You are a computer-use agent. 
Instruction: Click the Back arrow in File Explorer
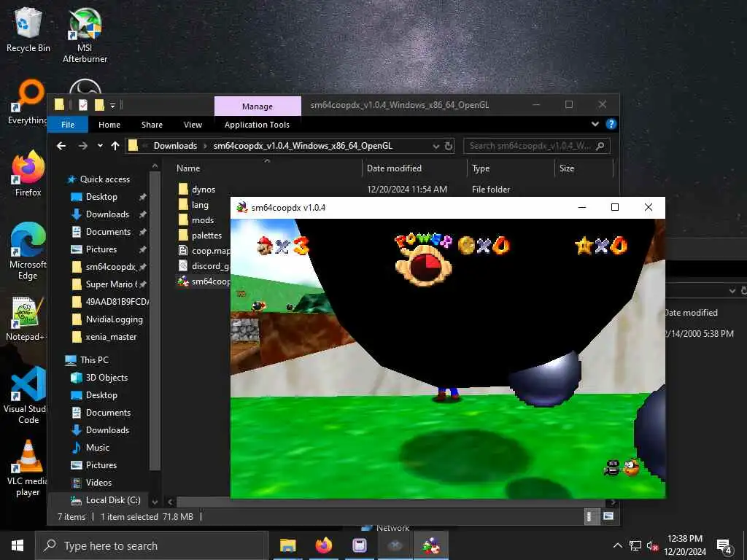pyautogui.click(x=61, y=146)
